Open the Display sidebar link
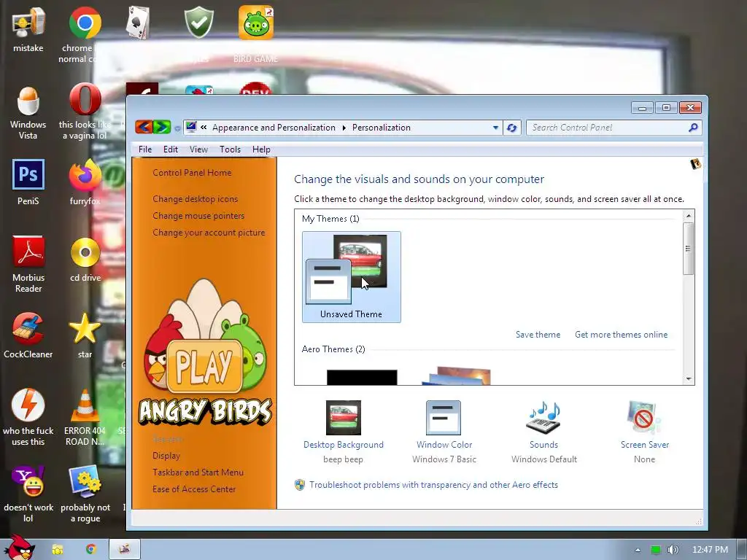The width and height of the screenshot is (747, 560). (x=166, y=456)
